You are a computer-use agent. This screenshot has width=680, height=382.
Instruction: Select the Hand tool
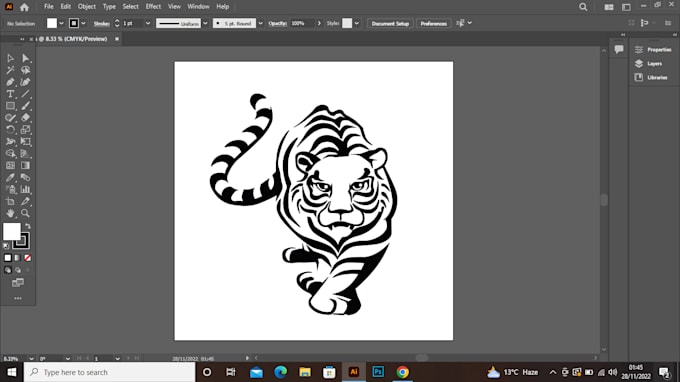pyautogui.click(x=10, y=213)
